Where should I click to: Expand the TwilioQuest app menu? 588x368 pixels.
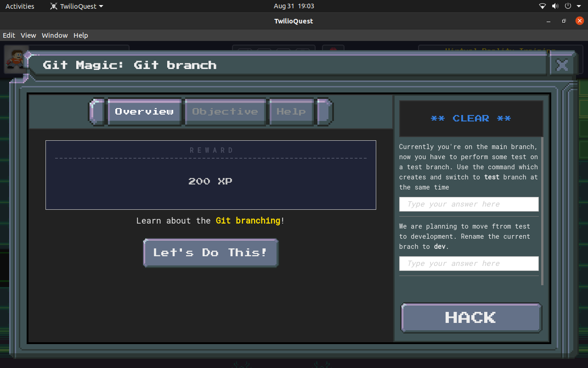coord(77,6)
